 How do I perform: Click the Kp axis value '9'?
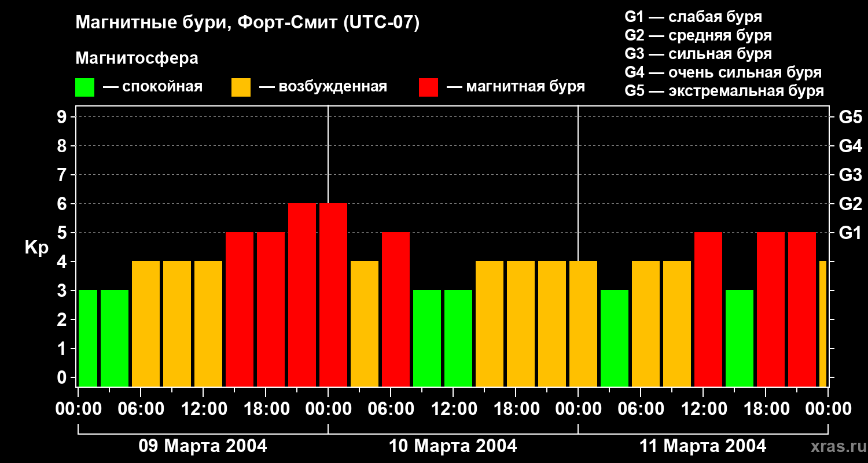coord(63,117)
